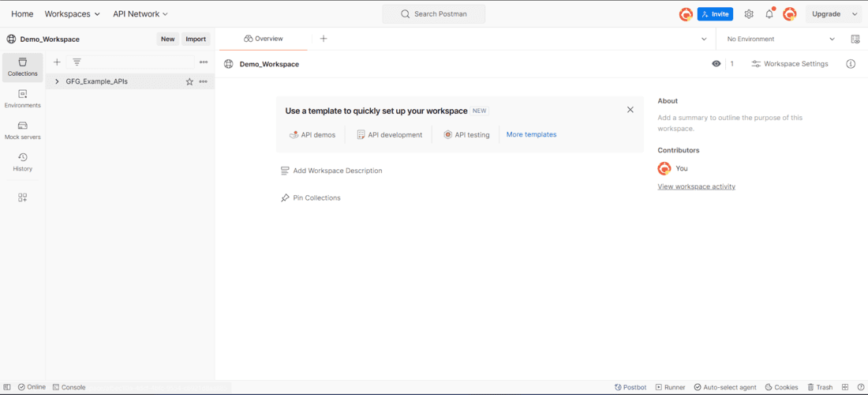Toggle the sidebar icon in status bar
This screenshot has height=395, width=868.
(x=7, y=387)
